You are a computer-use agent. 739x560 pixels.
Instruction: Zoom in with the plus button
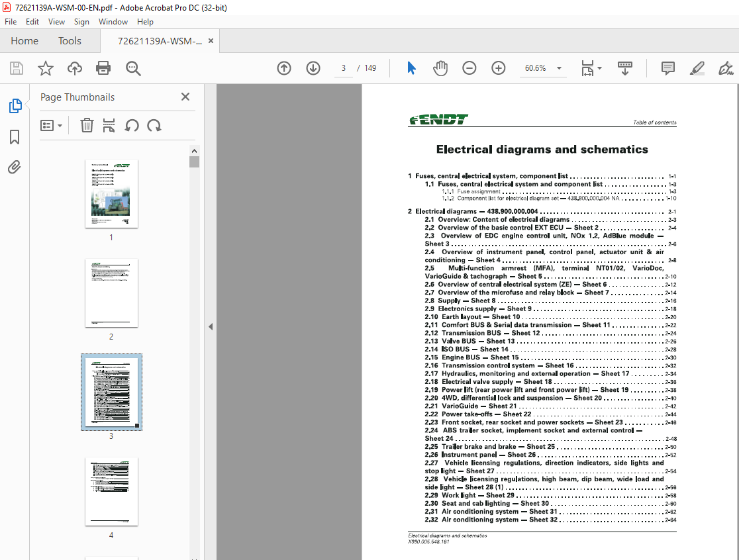pyautogui.click(x=498, y=68)
